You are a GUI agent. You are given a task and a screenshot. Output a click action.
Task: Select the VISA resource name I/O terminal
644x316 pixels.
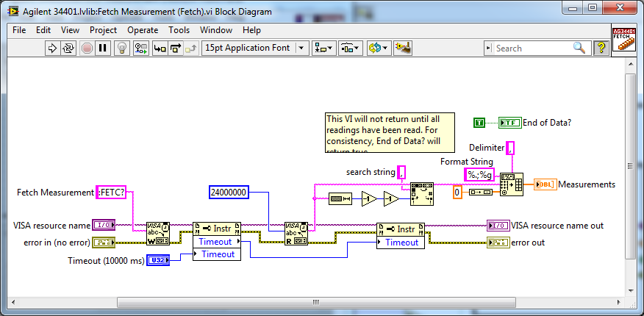point(104,225)
